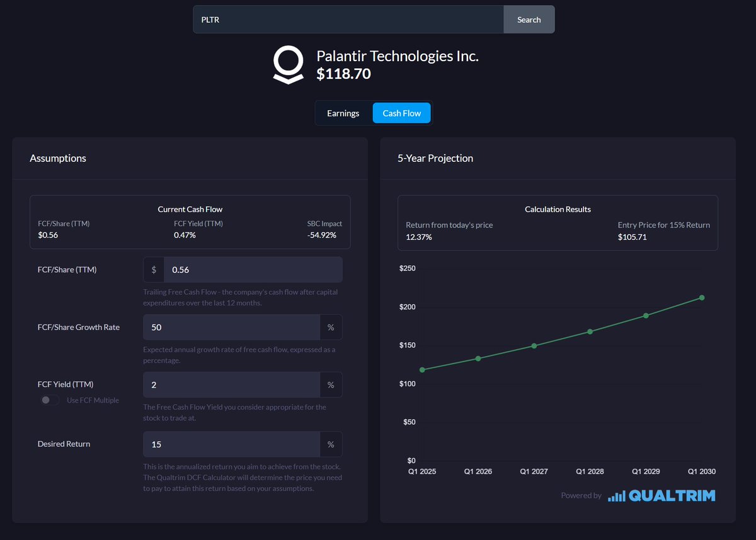Click the $105.71 entry price value

point(633,238)
